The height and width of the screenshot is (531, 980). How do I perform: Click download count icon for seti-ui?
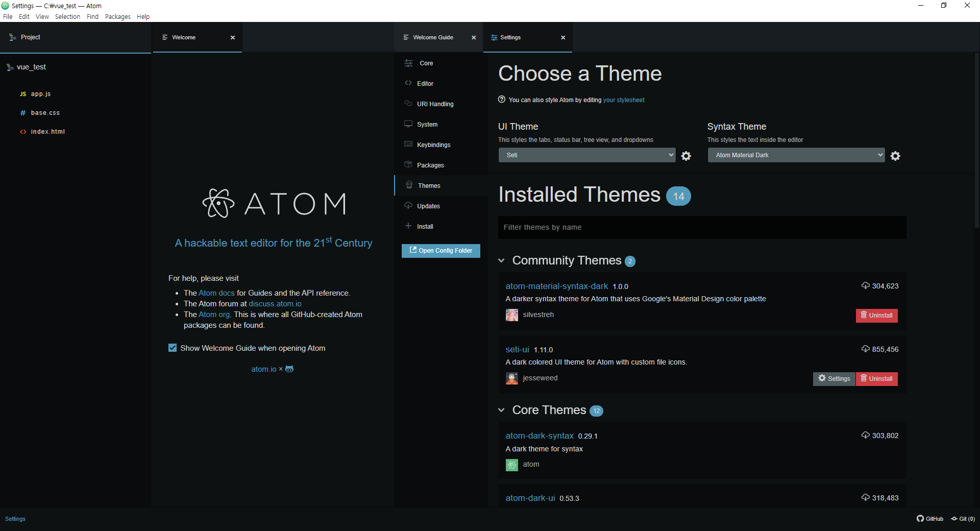[866, 349]
